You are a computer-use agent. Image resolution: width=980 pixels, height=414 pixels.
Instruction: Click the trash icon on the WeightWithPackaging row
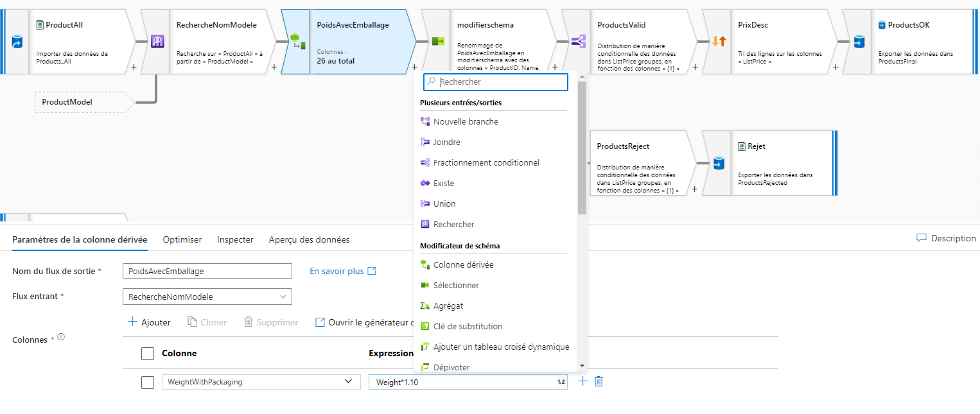599,381
